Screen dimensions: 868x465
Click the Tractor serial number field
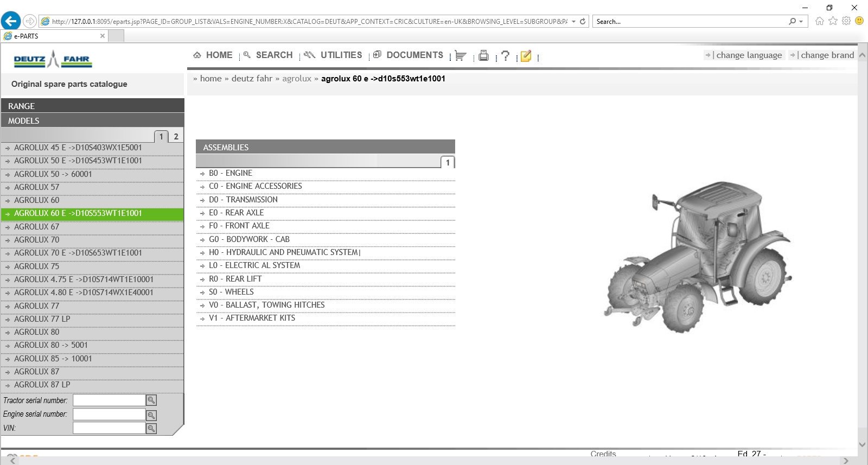(109, 400)
